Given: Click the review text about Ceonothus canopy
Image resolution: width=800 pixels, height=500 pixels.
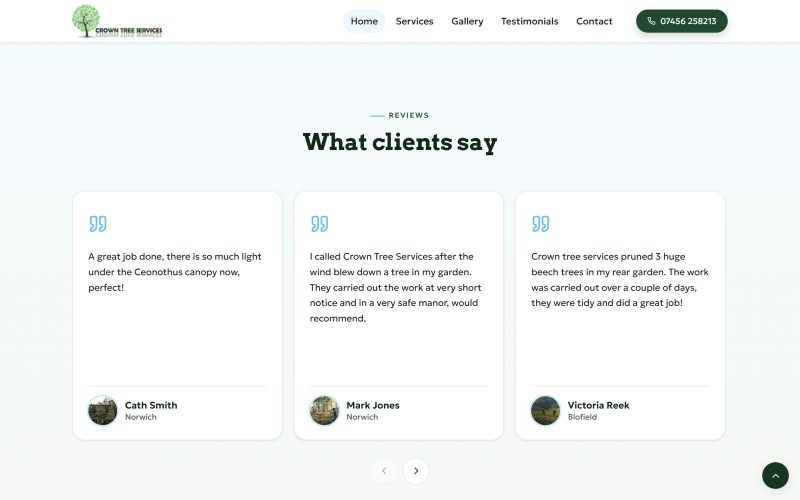Looking at the screenshot, I should [x=175, y=272].
